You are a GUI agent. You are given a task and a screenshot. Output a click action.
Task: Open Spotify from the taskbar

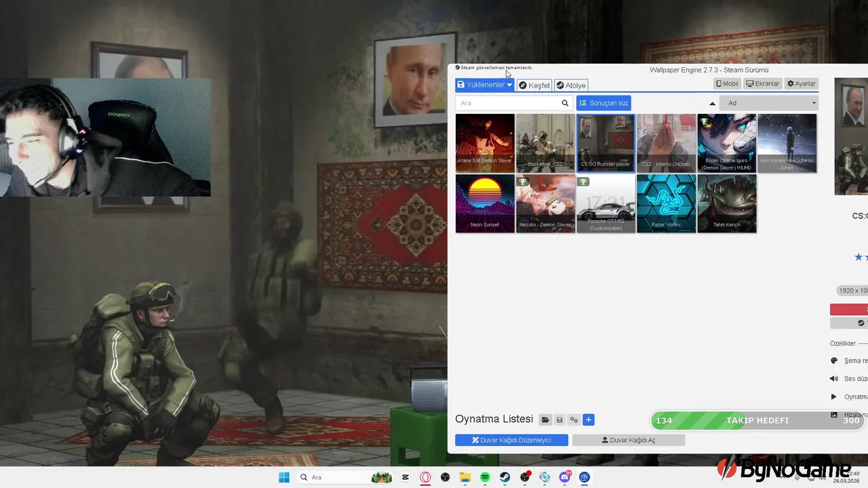[485, 477]
